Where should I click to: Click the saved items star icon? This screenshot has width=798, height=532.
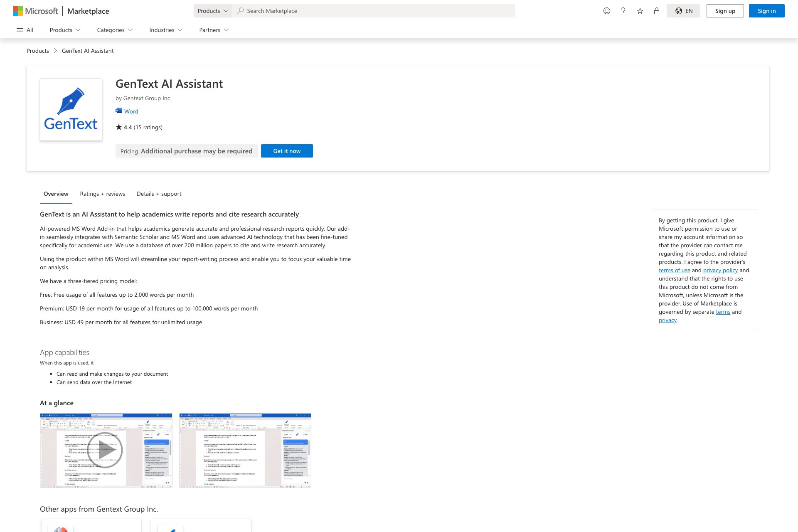[x=640, y=11]
